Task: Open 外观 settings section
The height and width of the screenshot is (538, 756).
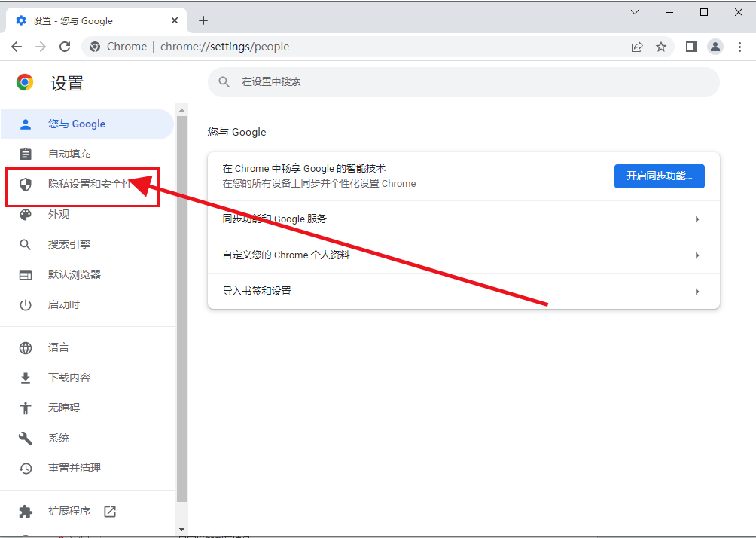Action: point(87,214)
